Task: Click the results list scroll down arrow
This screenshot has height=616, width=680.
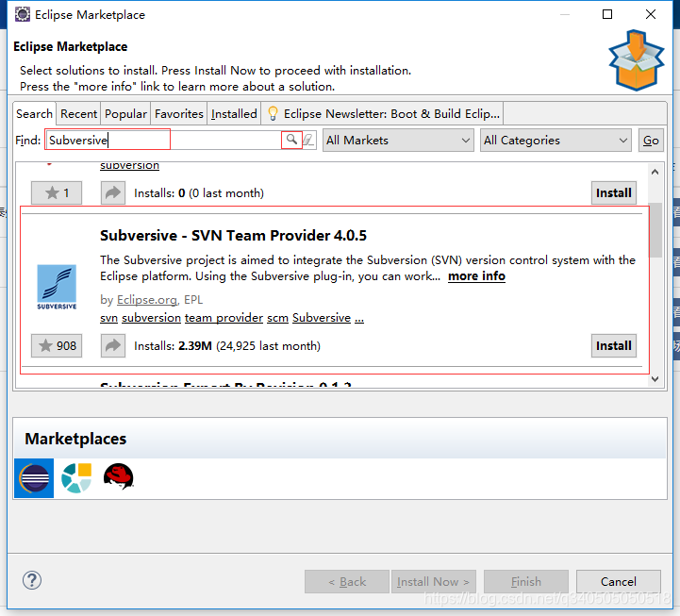Action: 655,379
